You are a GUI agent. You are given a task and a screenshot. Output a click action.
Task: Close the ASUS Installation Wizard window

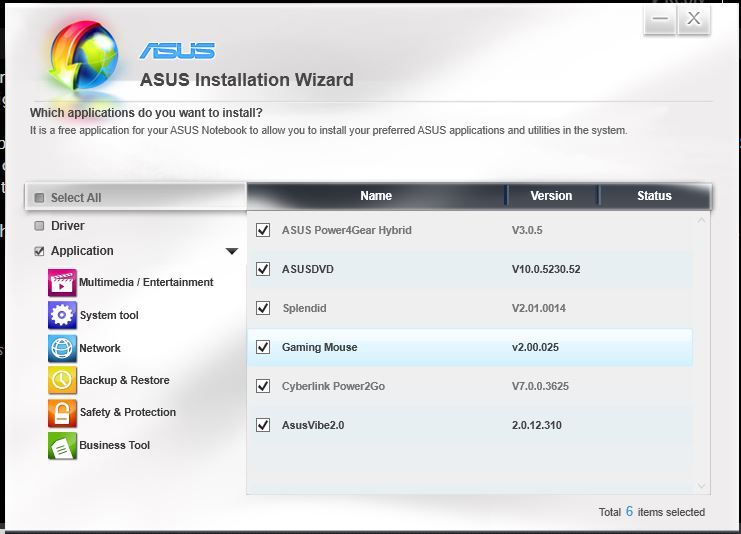pos(694,19)
